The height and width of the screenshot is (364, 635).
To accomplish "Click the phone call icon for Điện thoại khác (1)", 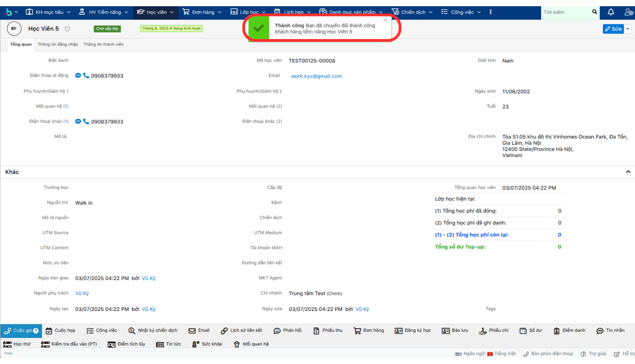I will (86, 121).
